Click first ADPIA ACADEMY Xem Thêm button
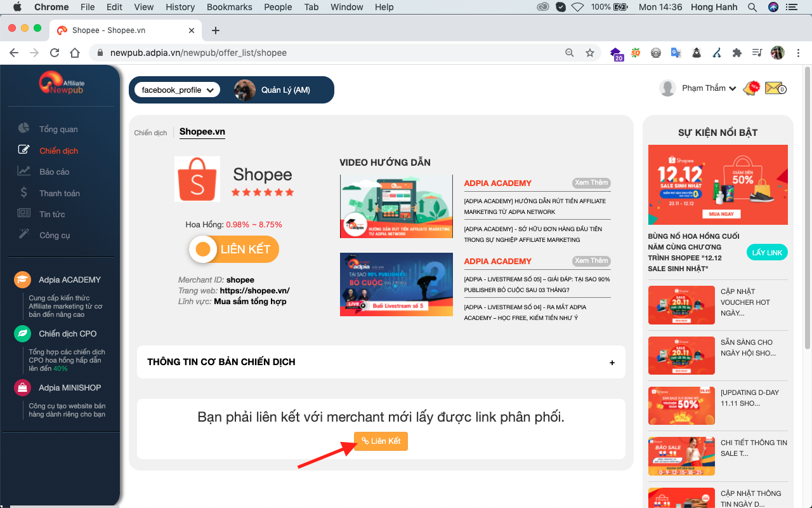The width and height of the screenshot is (812, 508). coord(591,183)
